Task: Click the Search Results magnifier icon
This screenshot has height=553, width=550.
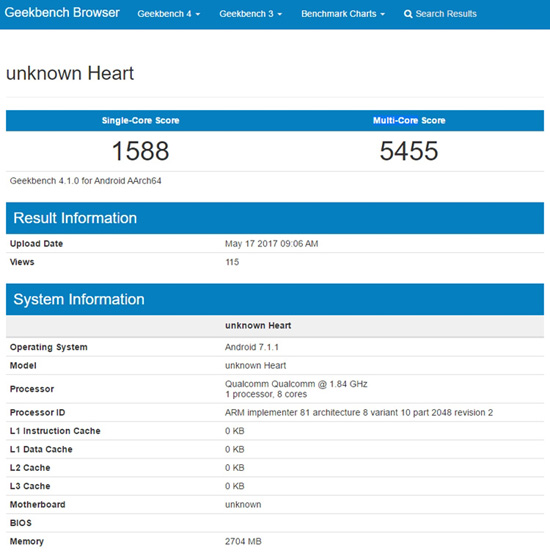Action: tap(408, 14)
